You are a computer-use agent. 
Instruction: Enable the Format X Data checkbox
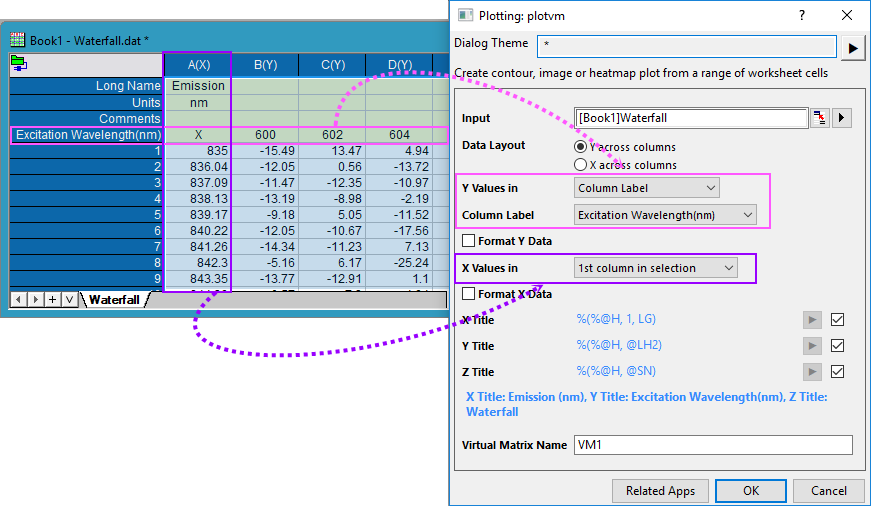coord(469,294)
